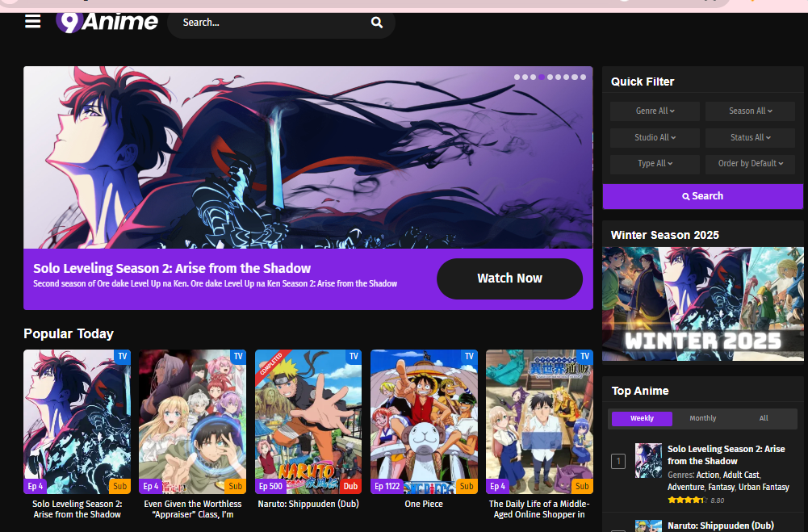This screenshot has width=808, height=532.
Task: Open Solo Leveling title in Top Anime list
Action: click(726, 455)
